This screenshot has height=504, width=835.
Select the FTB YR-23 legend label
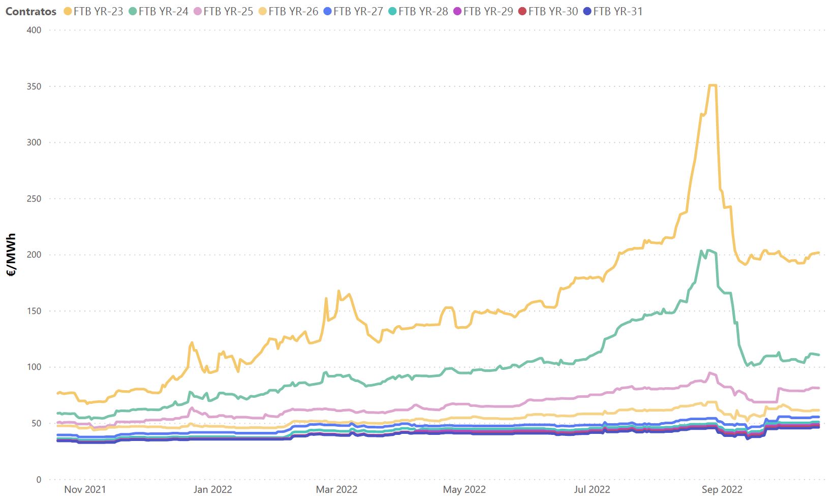pyautogui.click(x=98, y=11)
